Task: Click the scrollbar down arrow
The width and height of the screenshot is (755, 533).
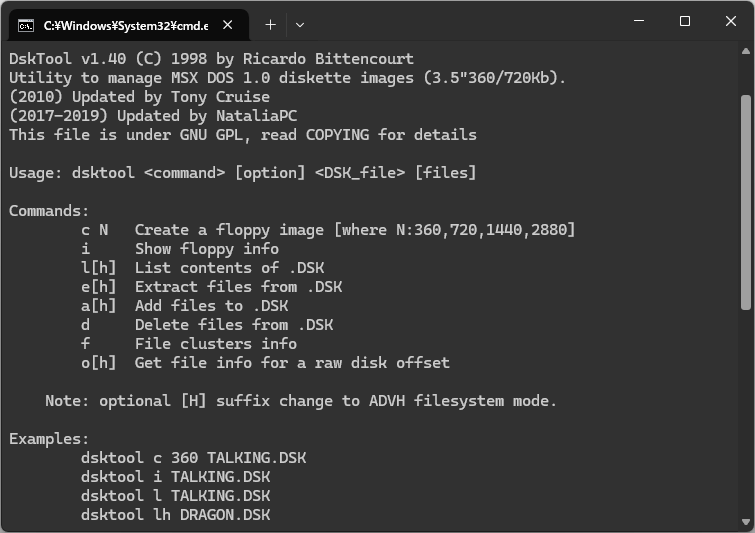Action: (x=746, y=522)
